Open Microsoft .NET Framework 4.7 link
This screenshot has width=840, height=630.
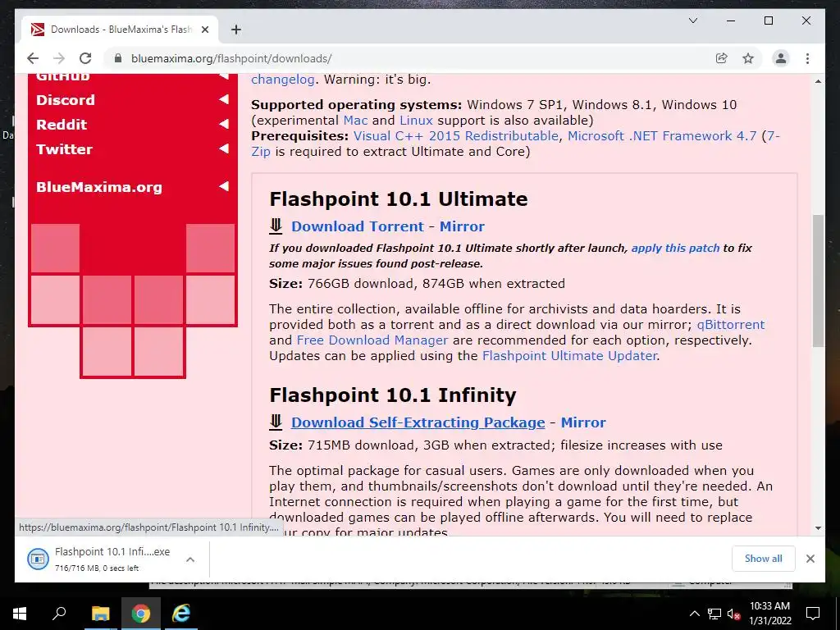tap(662, 136)
